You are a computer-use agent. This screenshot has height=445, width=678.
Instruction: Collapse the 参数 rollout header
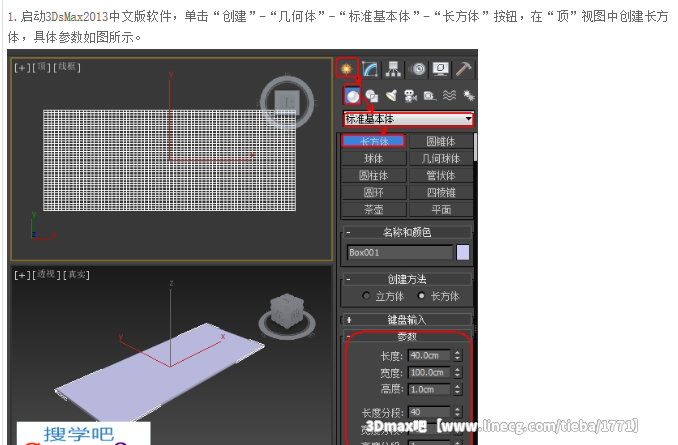[x=407, y=336]
